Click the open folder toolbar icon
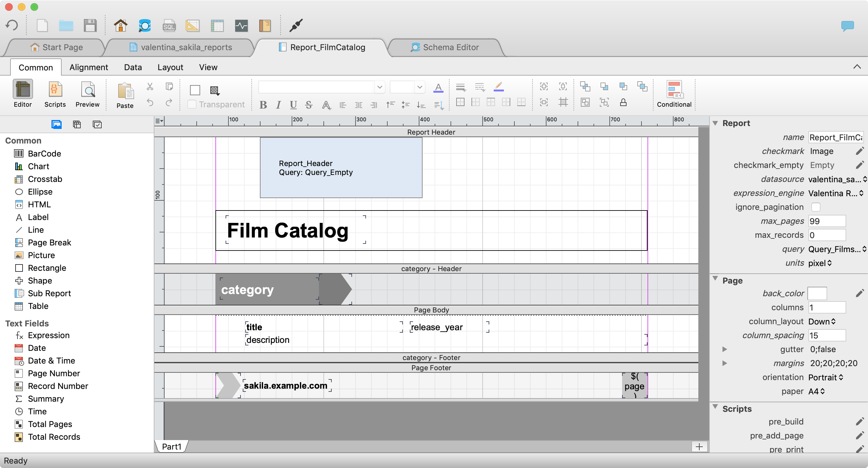The width and height of the screenshot is (868, 468). click(66, 25)
